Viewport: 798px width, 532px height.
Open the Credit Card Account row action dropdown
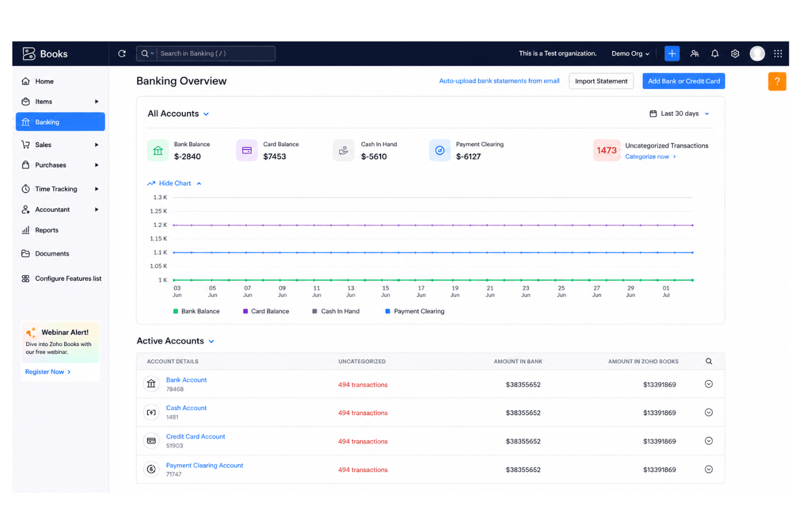pos(708,441)
